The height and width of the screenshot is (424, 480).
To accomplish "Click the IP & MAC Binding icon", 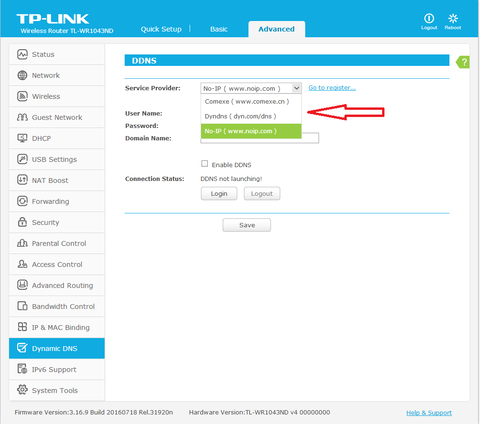I will click(22, 327).
